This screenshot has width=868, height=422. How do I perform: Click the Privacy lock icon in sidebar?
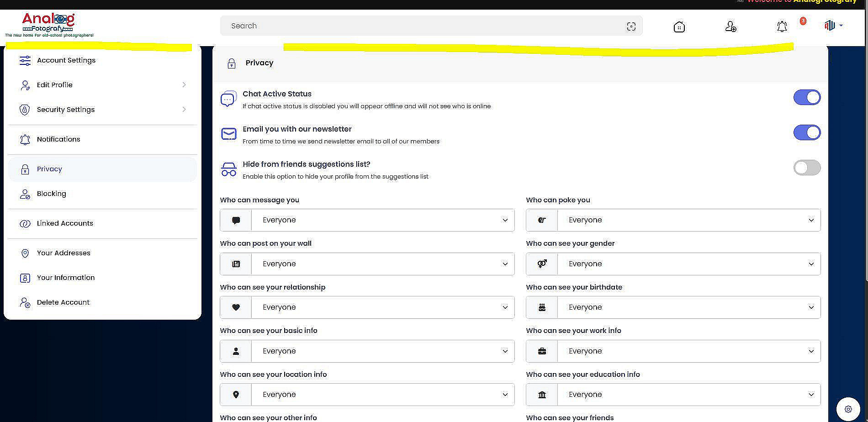point(25,169)
